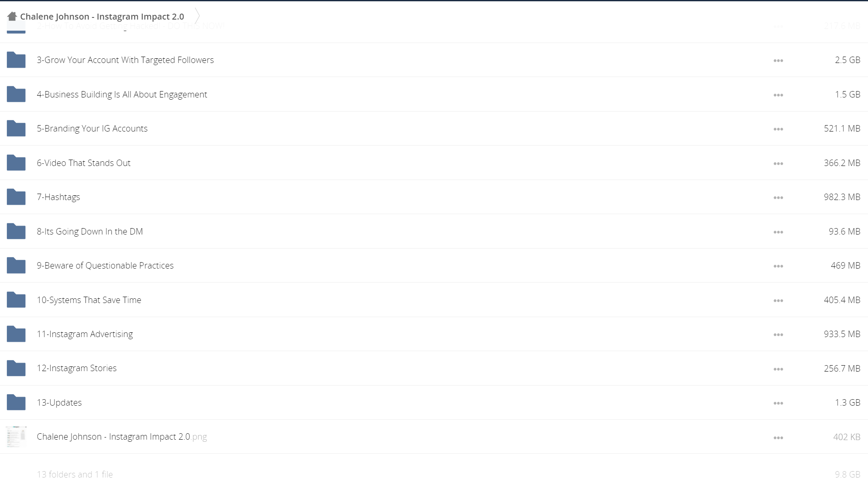The image size is (868, 492).
Task: Open more options for 6-Video That Stands Out
Action: (x=778, y=163)
